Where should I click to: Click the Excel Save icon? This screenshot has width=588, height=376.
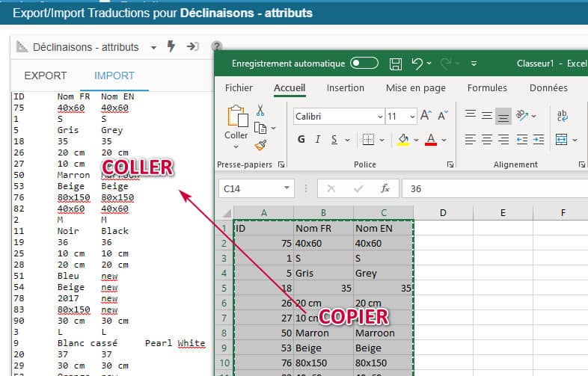point(396,64)
